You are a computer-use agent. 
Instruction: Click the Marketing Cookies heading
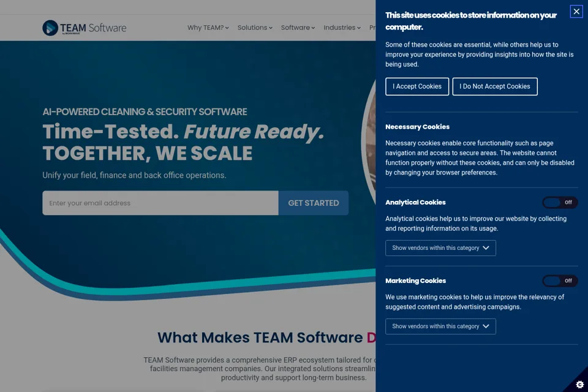[x=415, y=281]
